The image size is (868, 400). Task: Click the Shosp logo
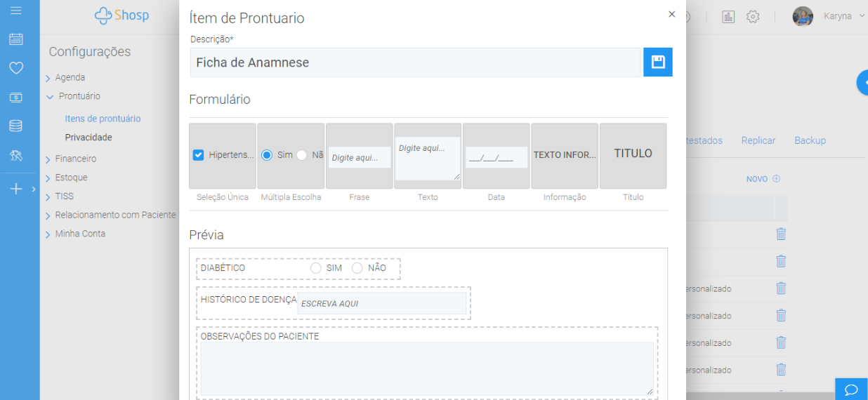tap(121, 15)
